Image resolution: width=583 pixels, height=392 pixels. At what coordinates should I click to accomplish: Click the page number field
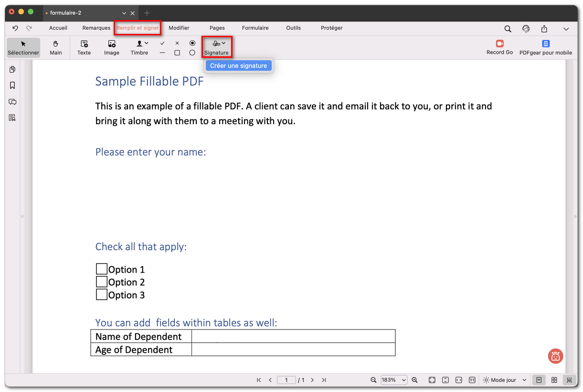click(x=286, y=380)
